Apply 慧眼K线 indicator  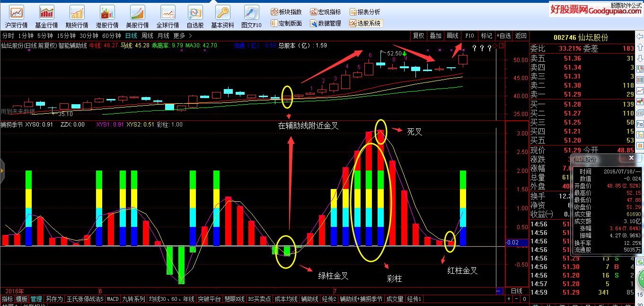click(x=235, y=299)
